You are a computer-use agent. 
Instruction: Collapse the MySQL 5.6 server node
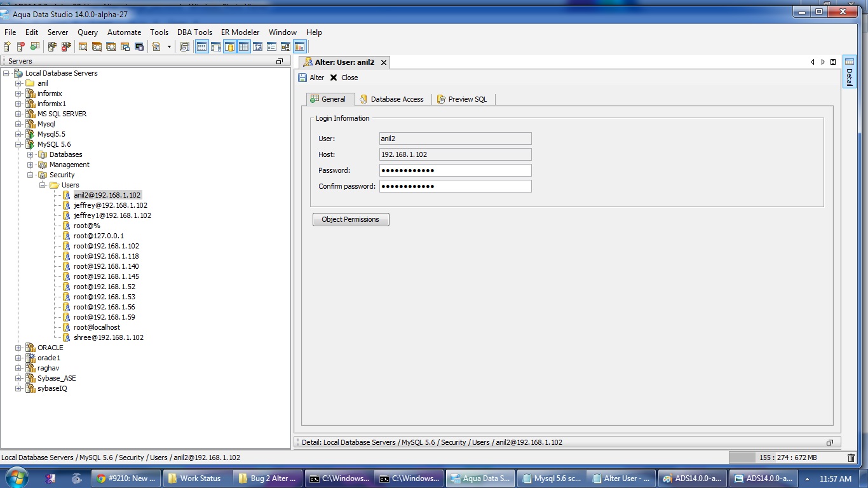click(18, 144)
